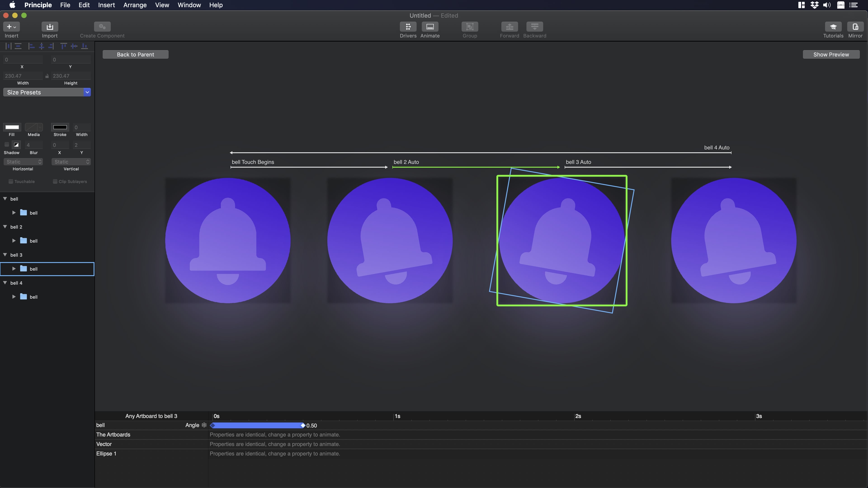Check the Clip Sublayers option
This screenshot has height=488, width=868.
pos(55,181)
